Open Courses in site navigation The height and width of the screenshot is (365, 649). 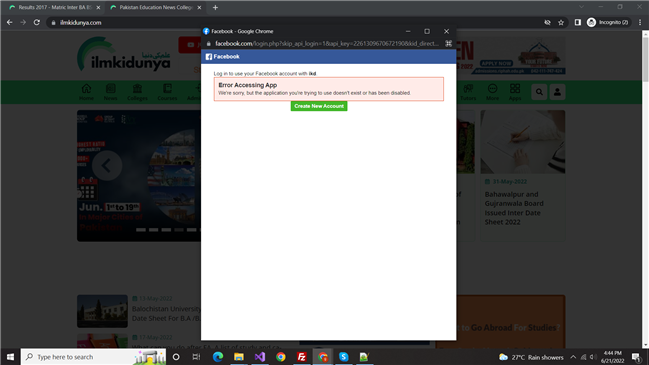click(167, 92)
